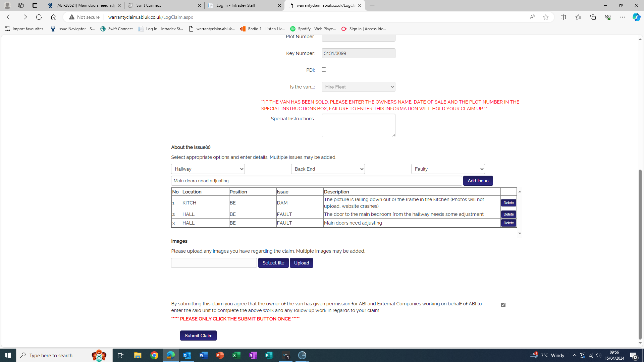Open Outlook from the taskbar
The height and width of the screenshot is (362, 644).
coord(187,355)
